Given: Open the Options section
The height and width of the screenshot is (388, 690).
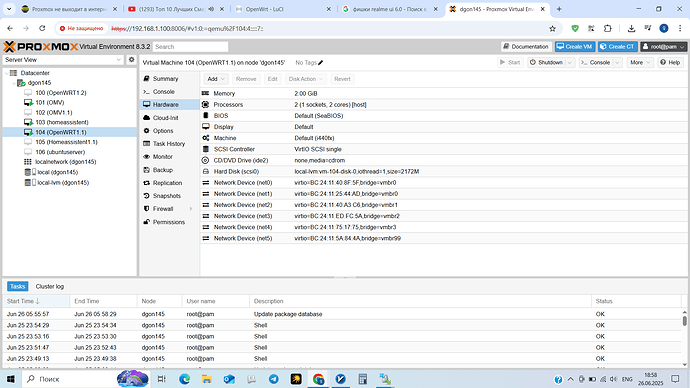Looking at the screenshot, I should coord(169,131).
